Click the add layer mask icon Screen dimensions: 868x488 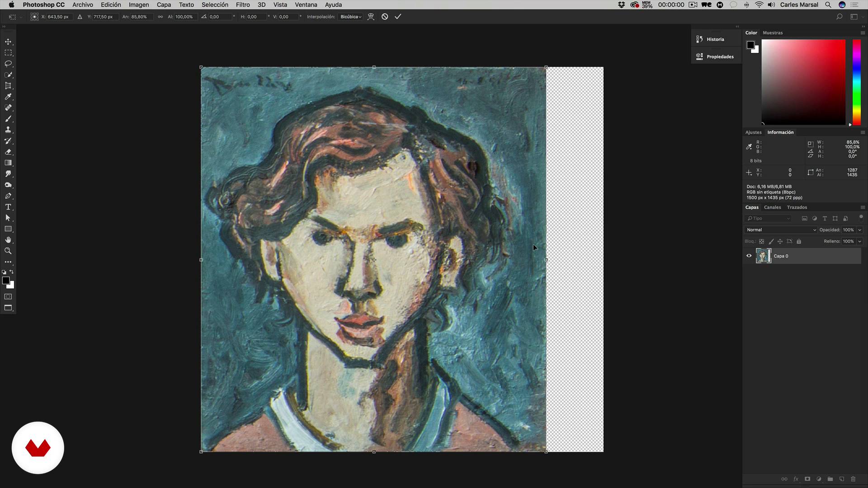click(x=807, y=479)
